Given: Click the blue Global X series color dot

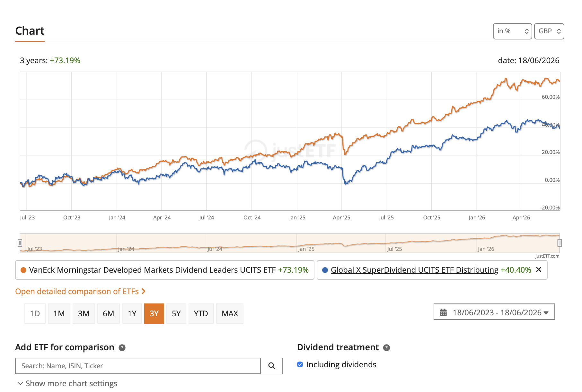Looking at the screenshot, I should [x=325, y=270].
